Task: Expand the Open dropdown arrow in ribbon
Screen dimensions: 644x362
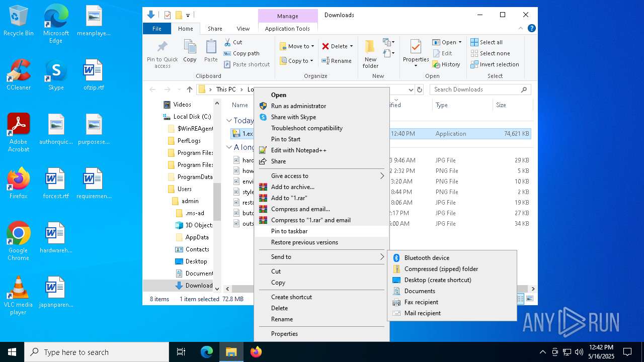Action: pyautogui.click(x=459, y=42)
